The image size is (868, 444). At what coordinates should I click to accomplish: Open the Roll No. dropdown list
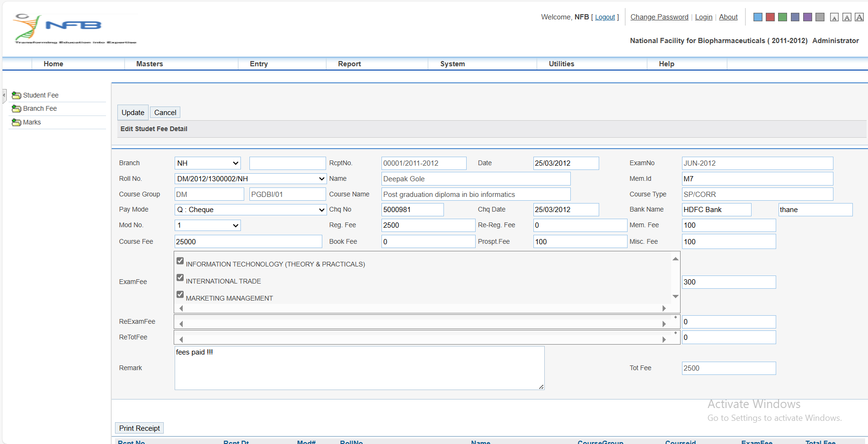[250, 179]
